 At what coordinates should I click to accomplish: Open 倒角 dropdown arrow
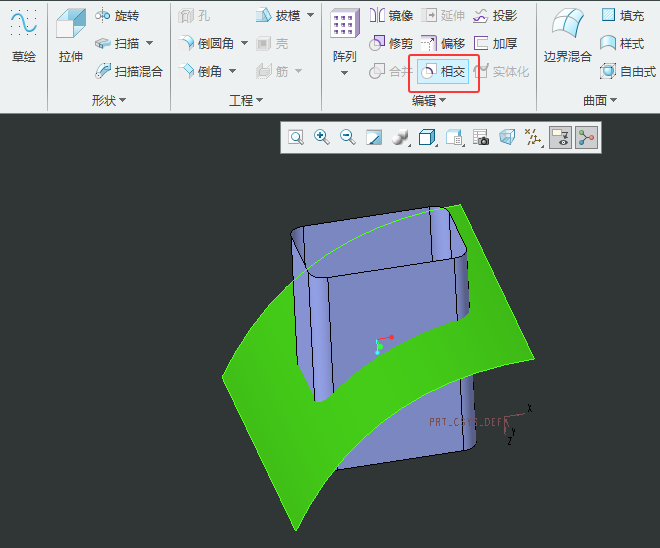pyautogui.click(x=232, y=71)
